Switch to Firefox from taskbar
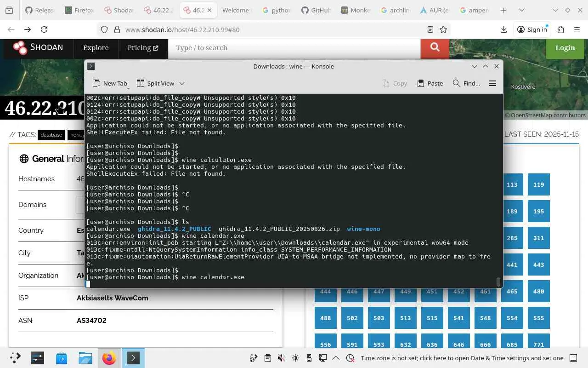The width and height of the screenshot is (588, 368). coord(109,358)
